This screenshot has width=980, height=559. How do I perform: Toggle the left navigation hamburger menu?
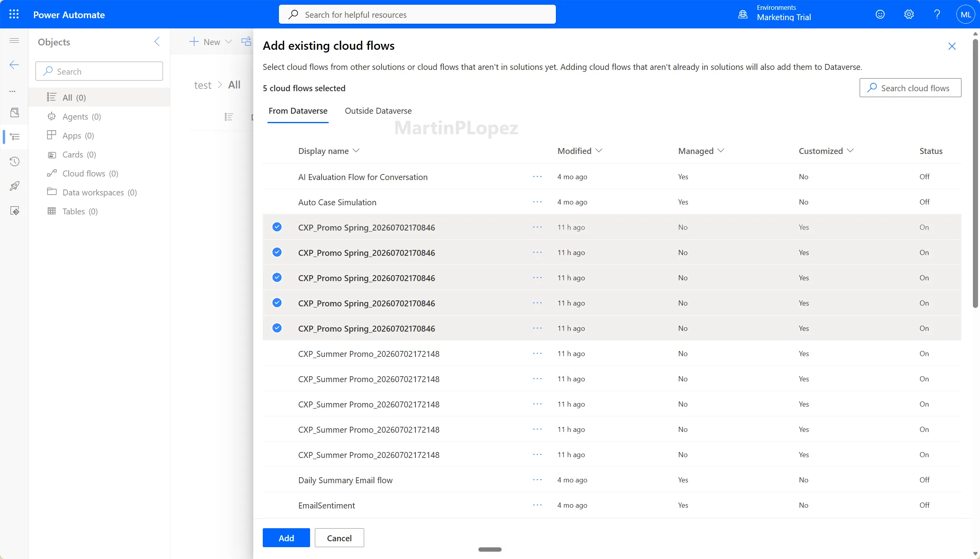pos(14,41)
